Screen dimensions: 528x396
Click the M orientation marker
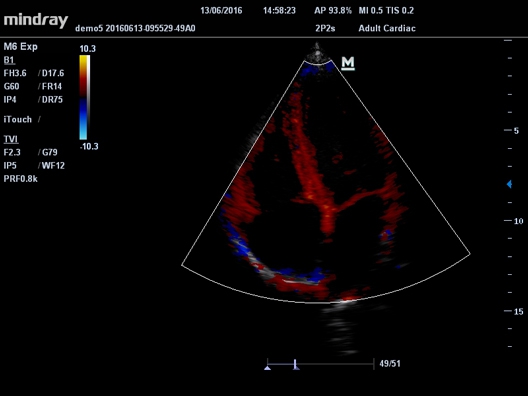(348, 63)
